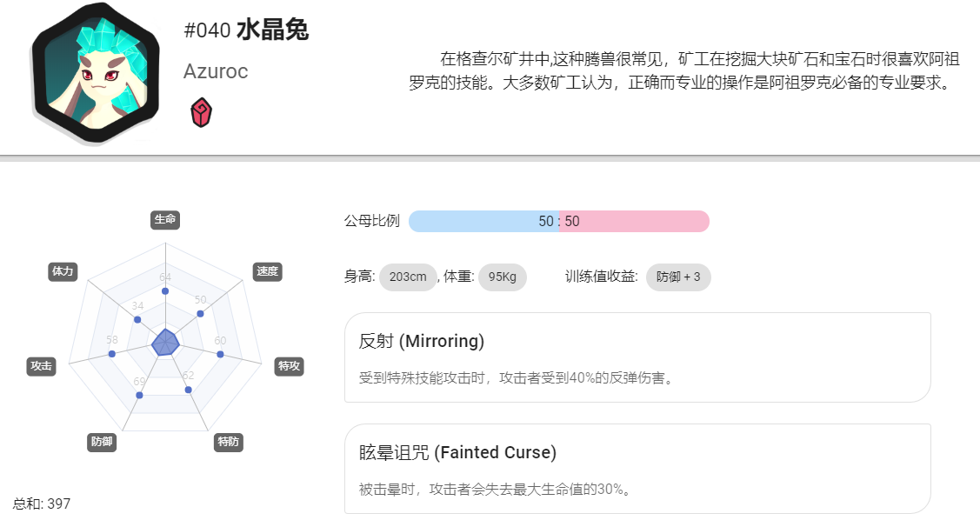
Task: Select the 生命 radar chart label
Action: click(165, 219)
